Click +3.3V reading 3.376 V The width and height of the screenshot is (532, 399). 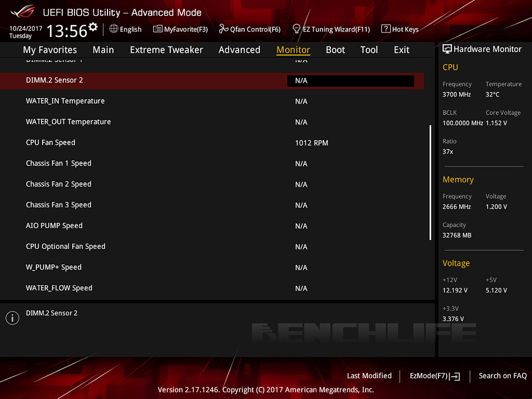point(453,319)
